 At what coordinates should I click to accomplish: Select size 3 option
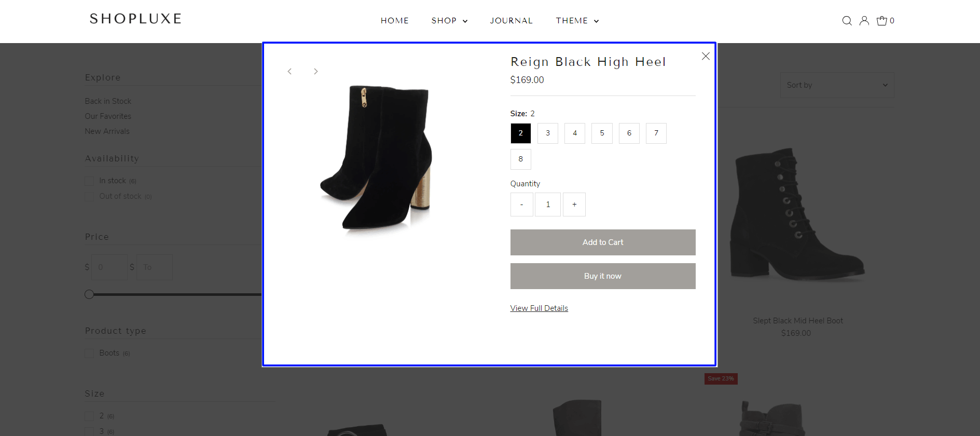[x=548, y=133]
